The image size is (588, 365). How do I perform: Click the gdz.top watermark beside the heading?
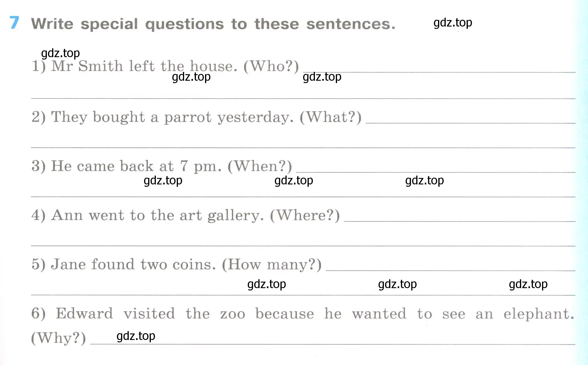(x=453, y=23)
